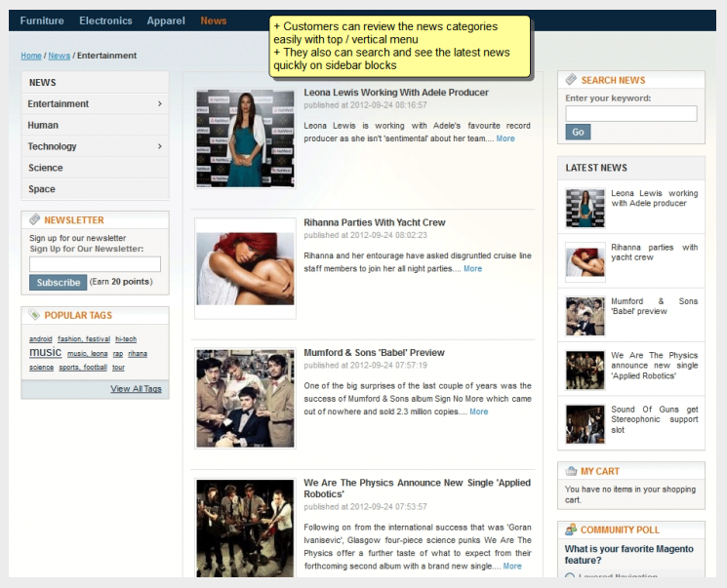Open We Are The Physics thumbnail in Latest News
The image size is (727, 588).
click(586, 371)
